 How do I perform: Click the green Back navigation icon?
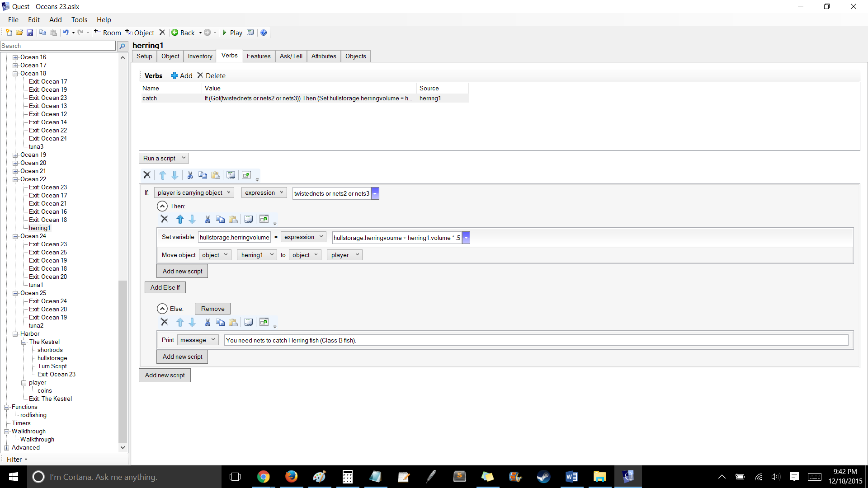pos(175,33)
